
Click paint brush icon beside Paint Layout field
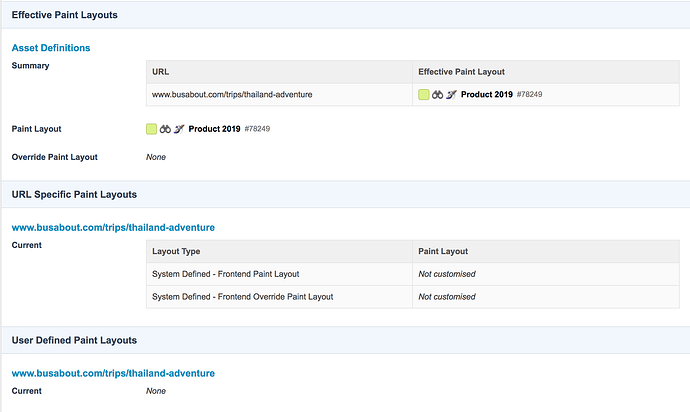coord(178,129)
